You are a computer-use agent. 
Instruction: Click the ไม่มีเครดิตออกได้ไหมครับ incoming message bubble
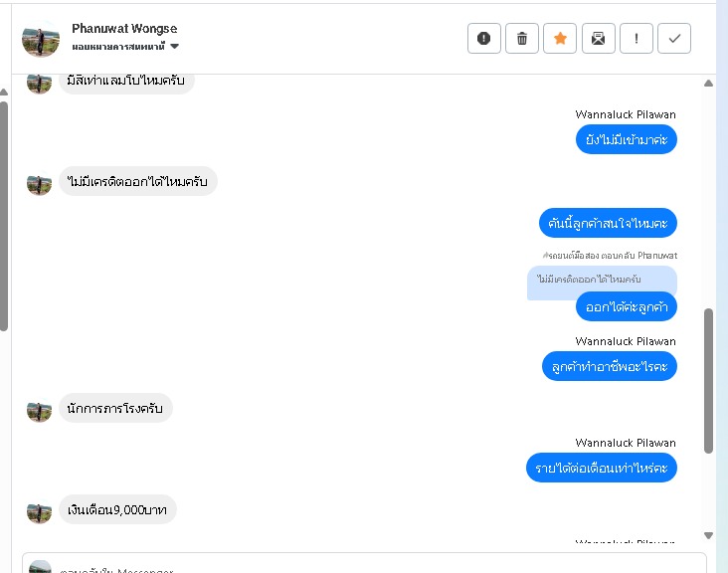(138, 181)
